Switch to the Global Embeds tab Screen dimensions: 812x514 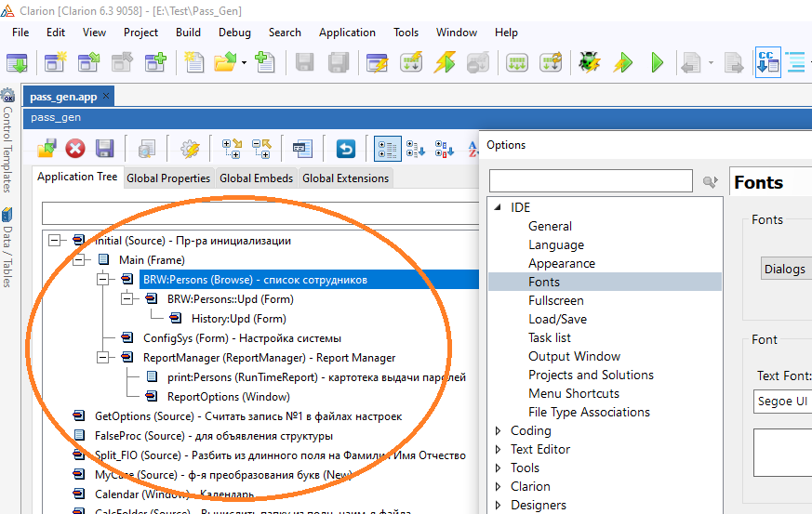tap(257, 178)
